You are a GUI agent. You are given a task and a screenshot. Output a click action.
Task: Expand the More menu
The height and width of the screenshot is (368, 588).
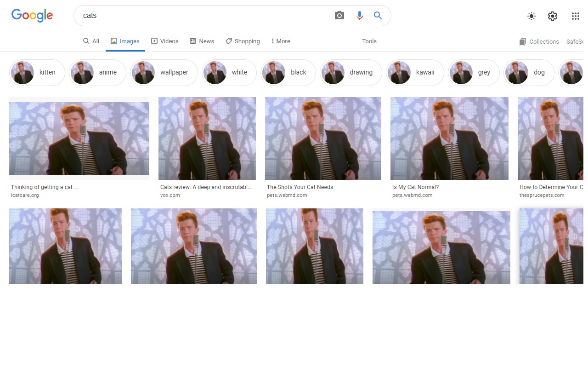(x=281, y=41)
